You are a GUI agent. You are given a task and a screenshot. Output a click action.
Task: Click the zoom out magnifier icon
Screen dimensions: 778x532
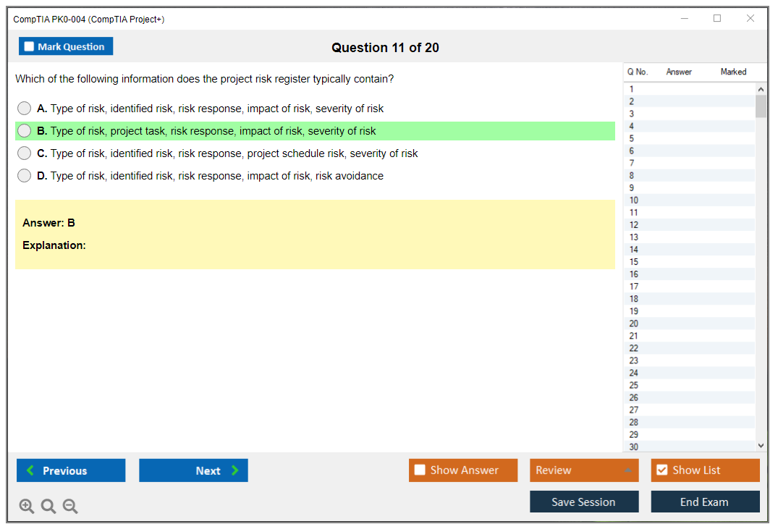pyautogui.click(x=70, y=506)
